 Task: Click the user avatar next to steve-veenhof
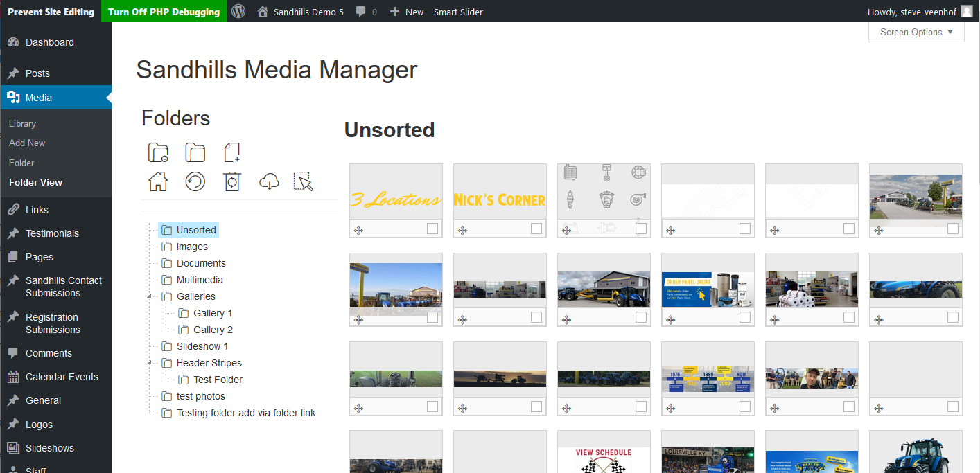(x=967, y=11)
